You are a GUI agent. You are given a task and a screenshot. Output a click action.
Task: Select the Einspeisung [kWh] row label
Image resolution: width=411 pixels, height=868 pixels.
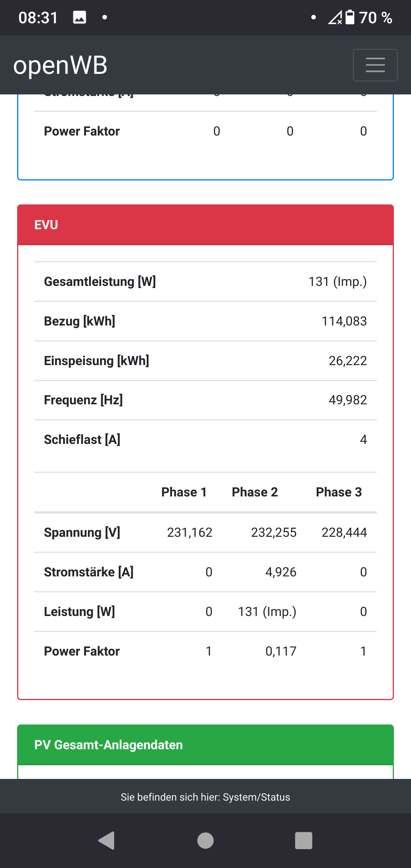pyautogui.click(x=97, y=361)
